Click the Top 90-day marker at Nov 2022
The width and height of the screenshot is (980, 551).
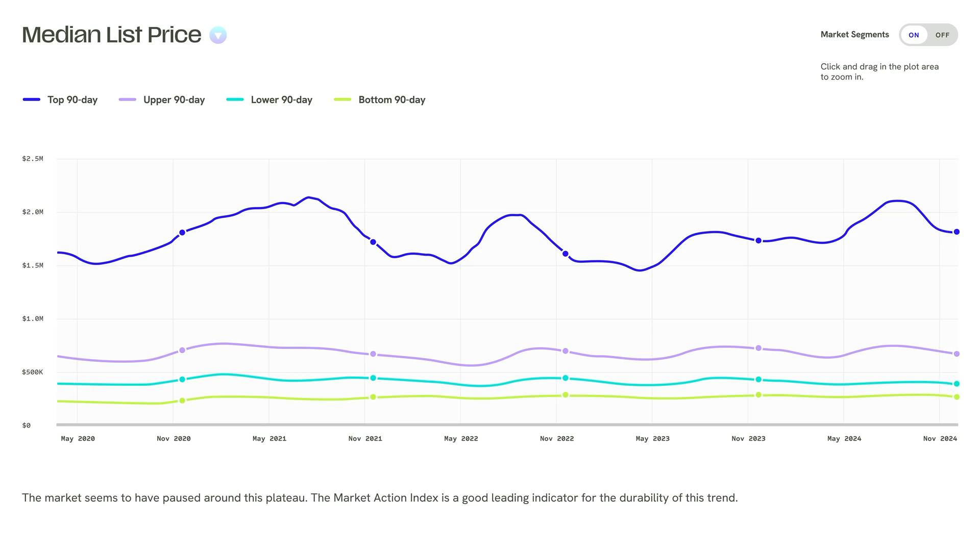click(566, 254)
